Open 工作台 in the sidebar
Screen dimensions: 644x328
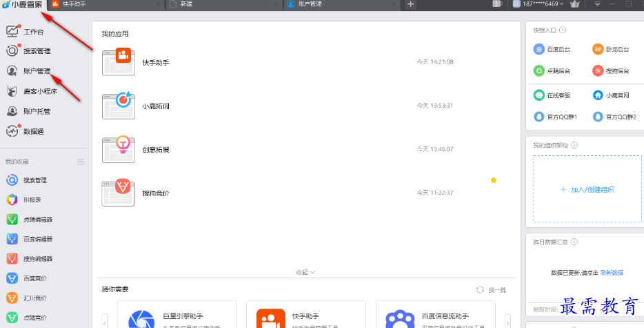(25, 31)
